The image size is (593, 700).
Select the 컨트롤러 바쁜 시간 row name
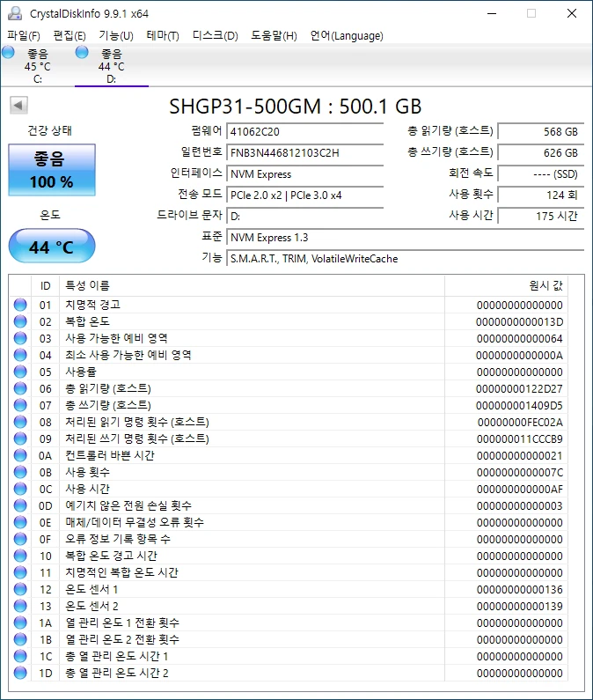(110, 455)
